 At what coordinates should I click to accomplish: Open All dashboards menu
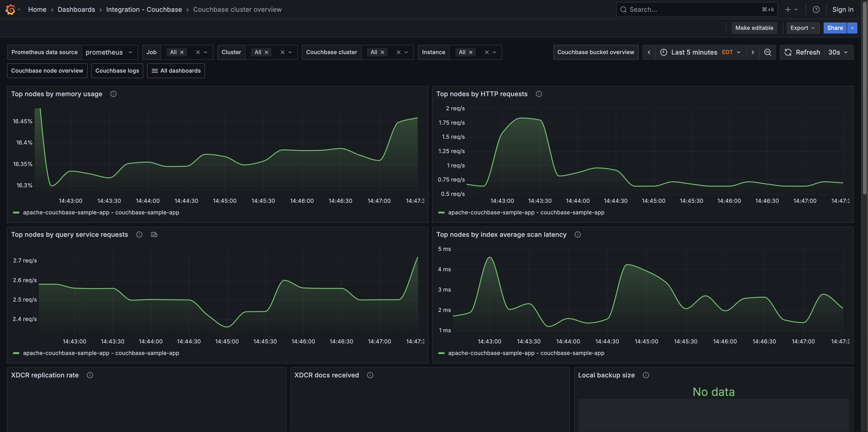(176, 71)
